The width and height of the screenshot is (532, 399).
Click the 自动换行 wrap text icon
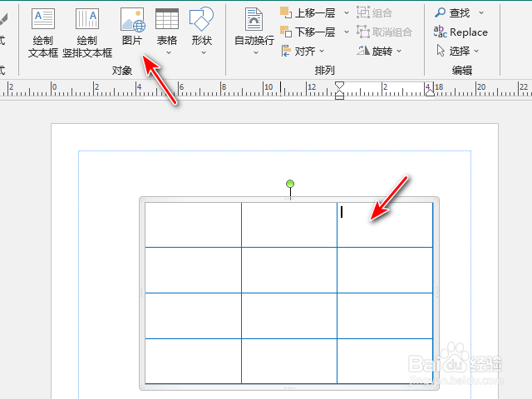254,19
